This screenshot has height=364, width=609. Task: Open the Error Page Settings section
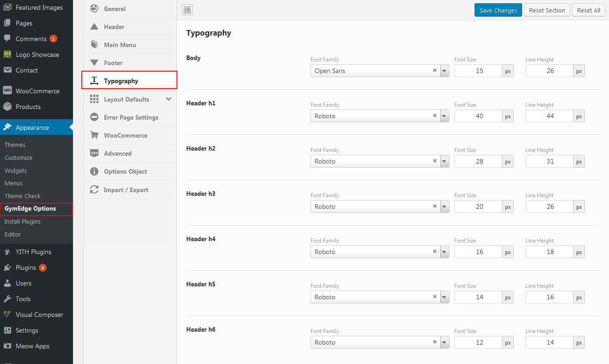pyautogui.click(x=130, y=117)
